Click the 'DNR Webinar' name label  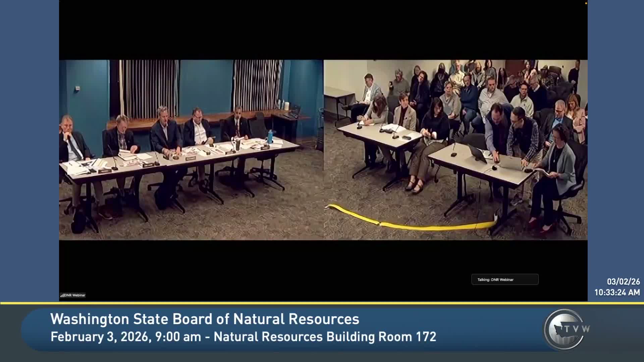(x=74, y=295)
